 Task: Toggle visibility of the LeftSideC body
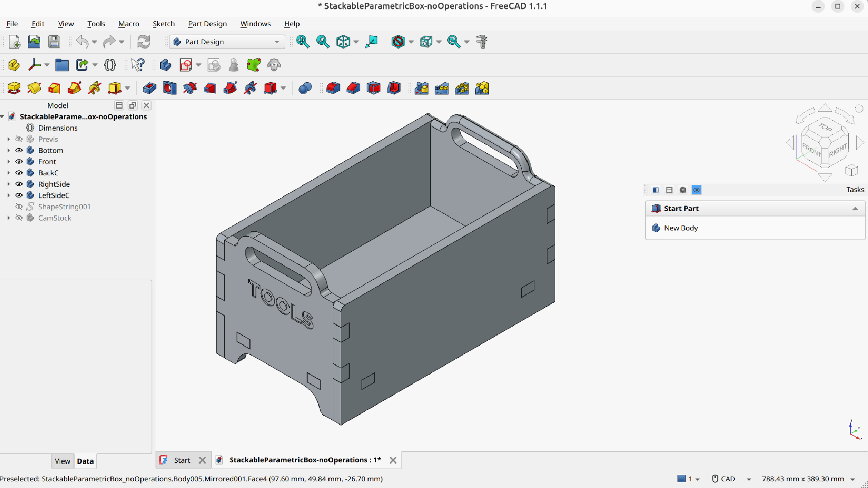pos(19,196)
